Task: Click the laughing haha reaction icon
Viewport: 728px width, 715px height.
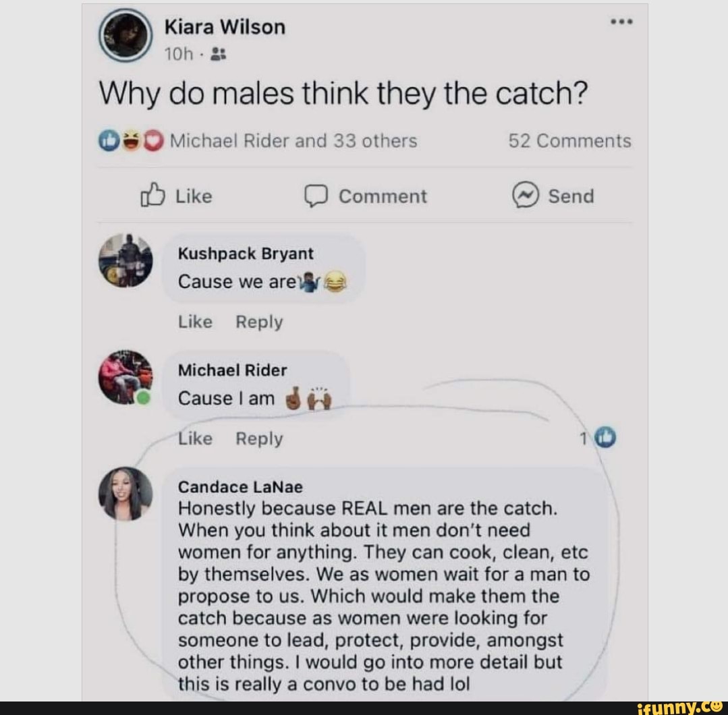Action: pos(132,141)
